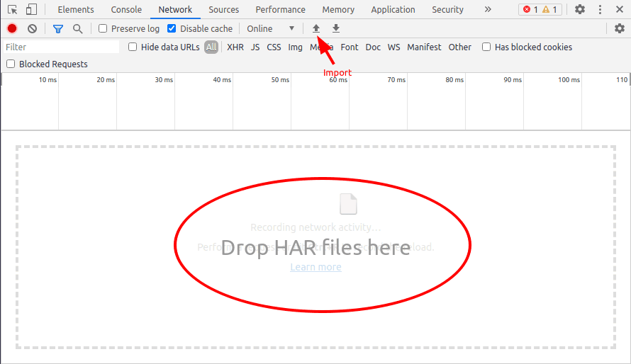This screenshot has height=364, width=631.
Task: Filter requests by Font
Action: click(x=350, y=47)
